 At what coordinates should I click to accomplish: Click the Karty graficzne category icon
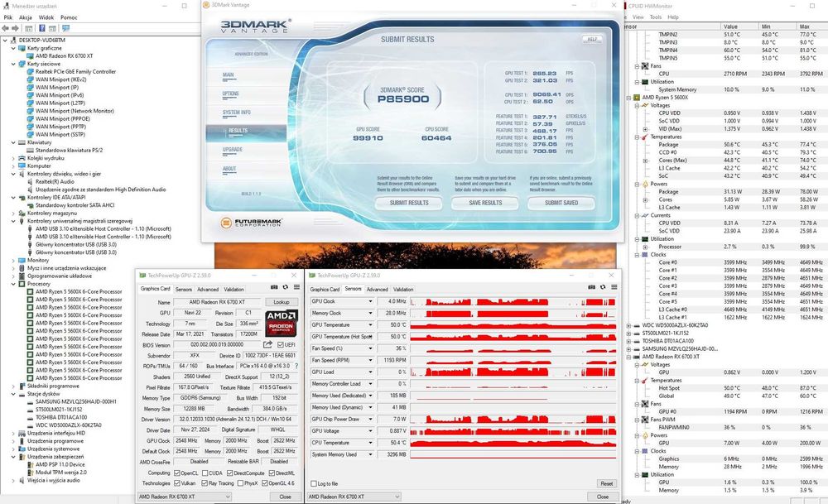click(22, 48)
